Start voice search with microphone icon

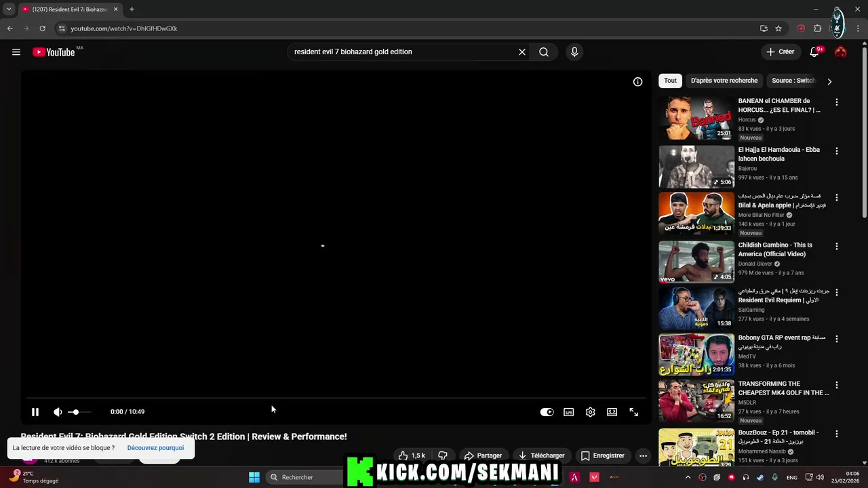574,52
